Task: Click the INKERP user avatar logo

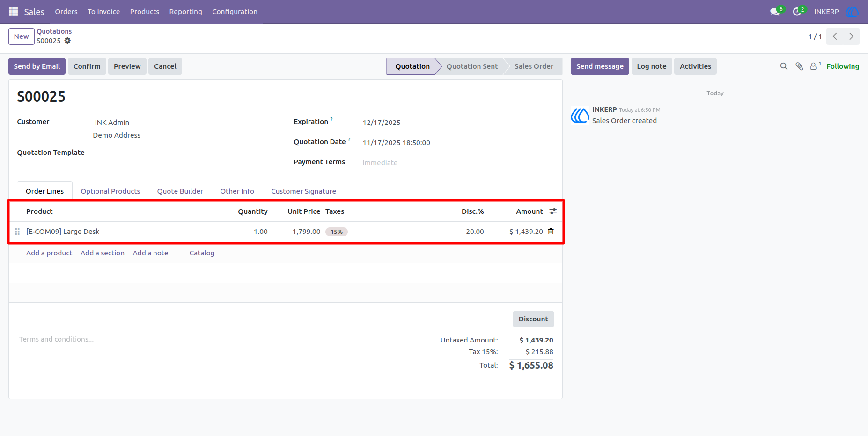Action: (852, 12)
